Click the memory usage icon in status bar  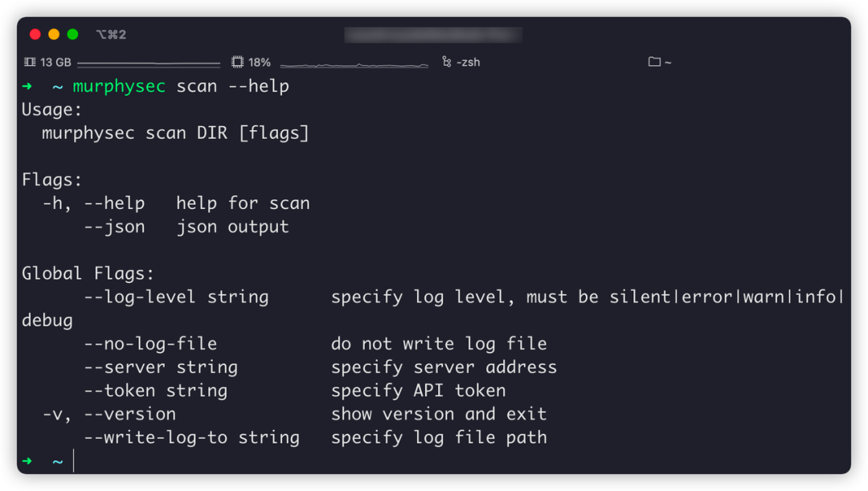[x=30, y=62]
